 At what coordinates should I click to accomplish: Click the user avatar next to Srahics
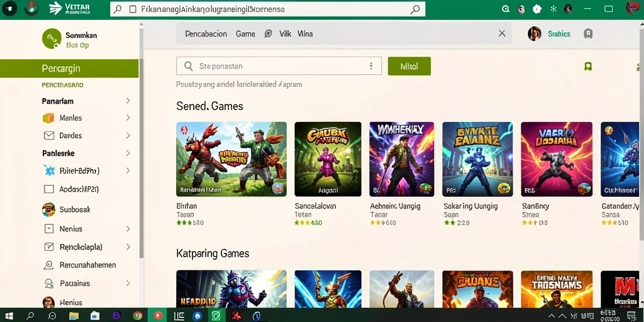pyautogui.click(x=535, y=34)
